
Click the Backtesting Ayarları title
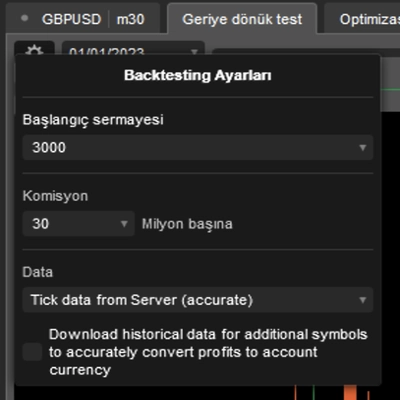[x=198, y=75]
